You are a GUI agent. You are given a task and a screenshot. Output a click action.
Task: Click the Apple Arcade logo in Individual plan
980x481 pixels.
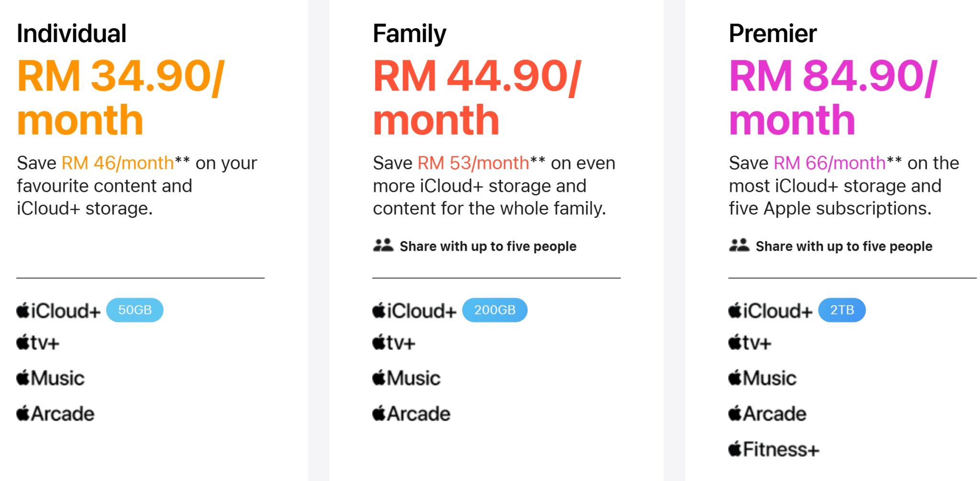56,414
